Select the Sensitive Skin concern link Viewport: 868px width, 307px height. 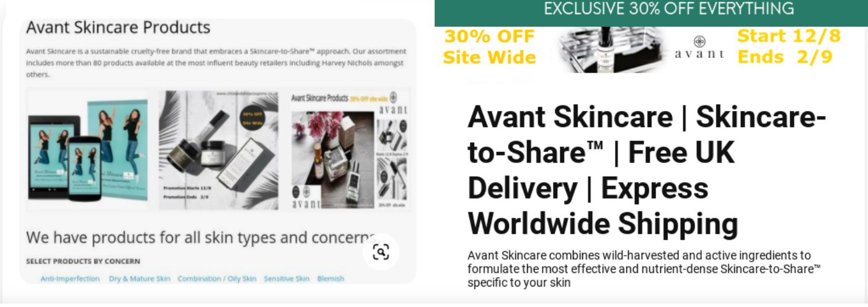pyautogui.click(x=286, y=278)
